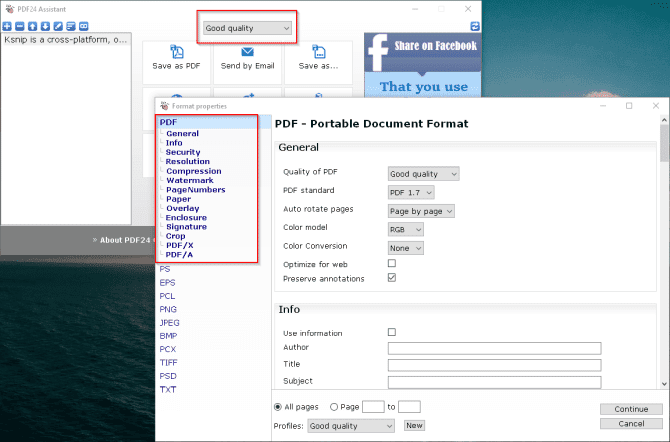Click the add (plus) icon in PDF24 Assistant toolbar

[7, 26]
